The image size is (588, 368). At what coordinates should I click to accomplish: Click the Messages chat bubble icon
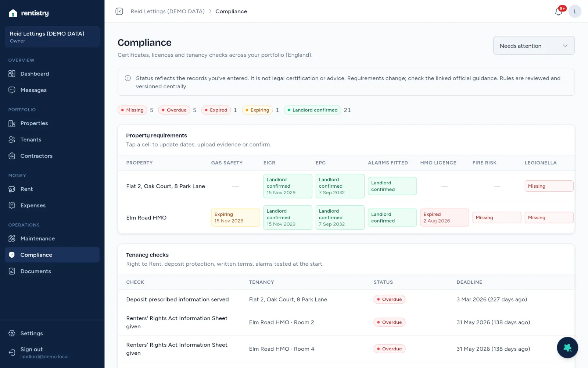[12, 90]
